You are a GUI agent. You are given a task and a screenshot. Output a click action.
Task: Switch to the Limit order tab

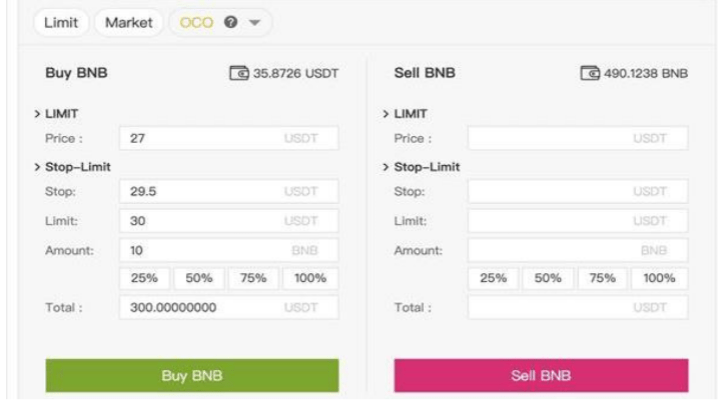click(x=62, y=21)
